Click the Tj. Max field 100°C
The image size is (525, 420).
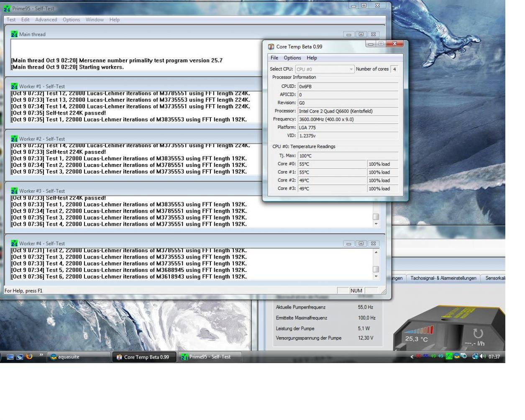[348, 156]
